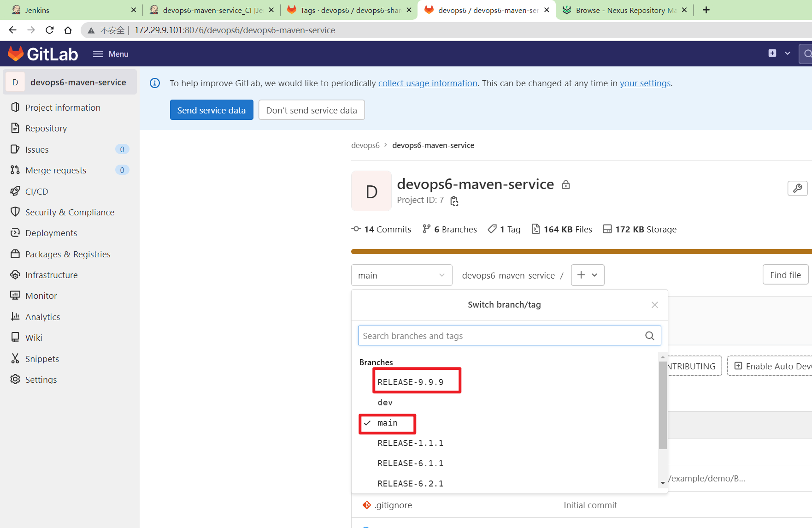Screen dimensions: 812x528
Task: Click scrollbar up arrow in branch list
Action: click(x=663, y=357)
